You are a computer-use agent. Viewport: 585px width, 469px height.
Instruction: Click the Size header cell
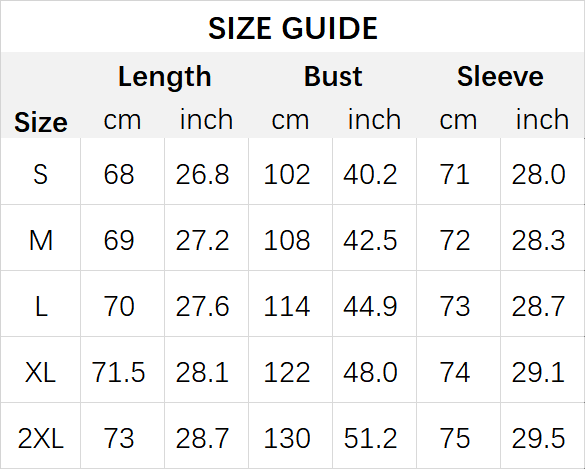tap(41, 122)
